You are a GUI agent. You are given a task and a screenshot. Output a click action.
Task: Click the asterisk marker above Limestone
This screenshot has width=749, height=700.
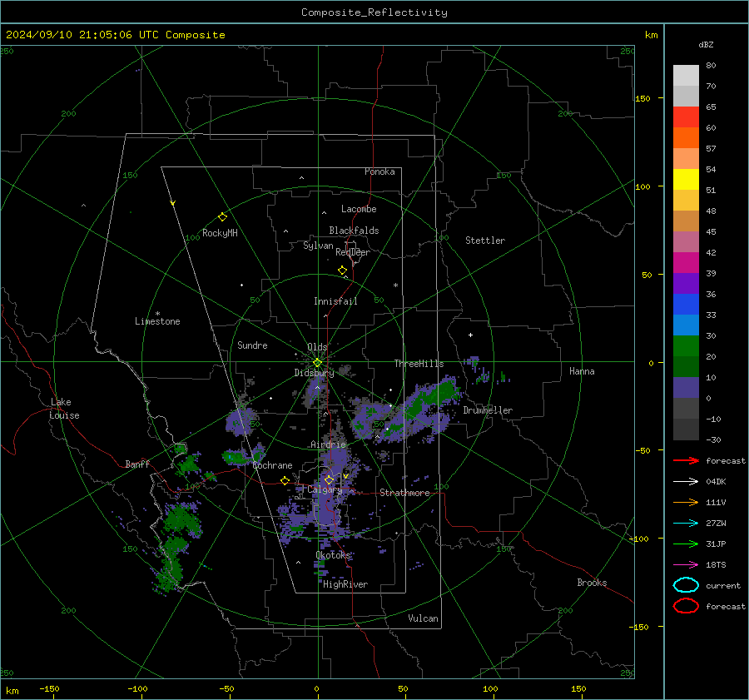pos(157,314)
